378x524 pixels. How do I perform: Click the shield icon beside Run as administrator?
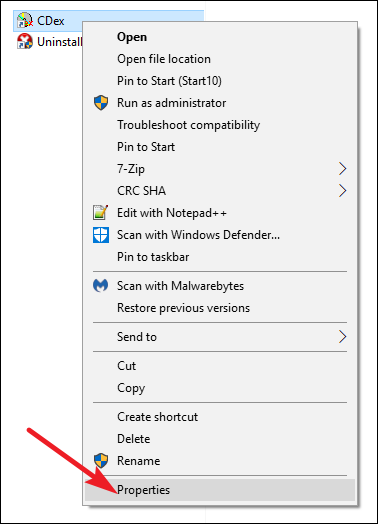click(101, 103)
